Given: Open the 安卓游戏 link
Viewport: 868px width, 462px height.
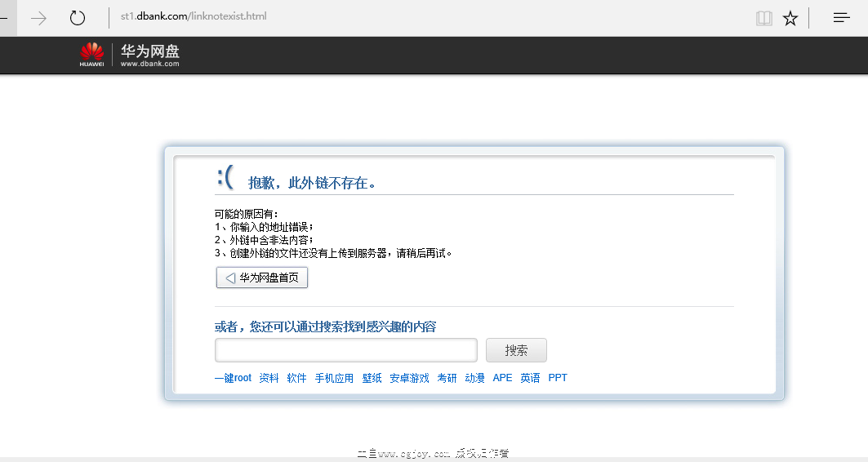Looking at the screenshot, I should click(410, 378).
